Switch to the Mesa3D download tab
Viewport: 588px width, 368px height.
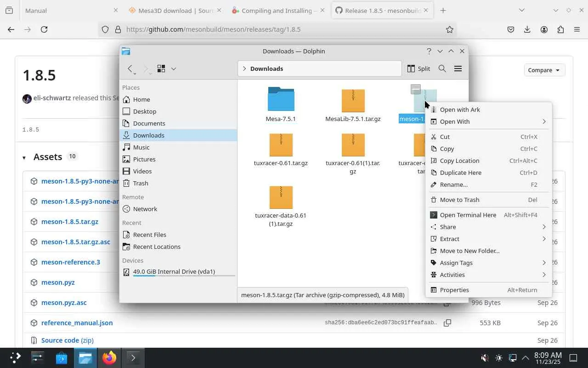[x=176, y=10]
